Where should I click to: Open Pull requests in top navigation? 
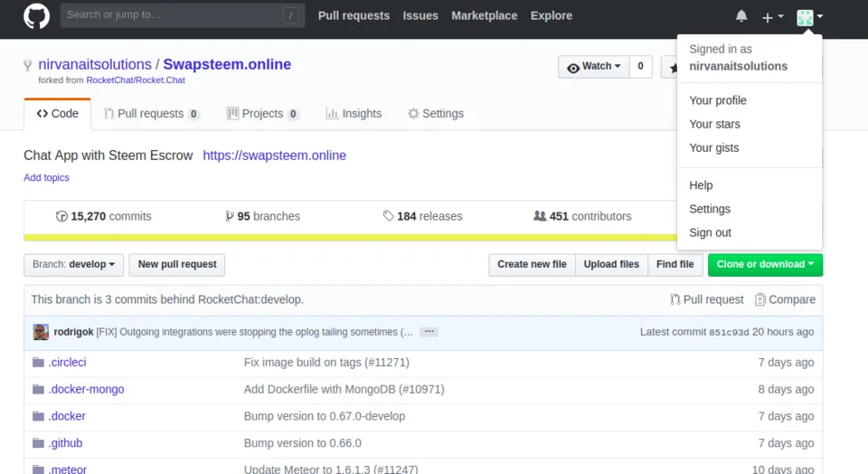[x=354, y=15]
